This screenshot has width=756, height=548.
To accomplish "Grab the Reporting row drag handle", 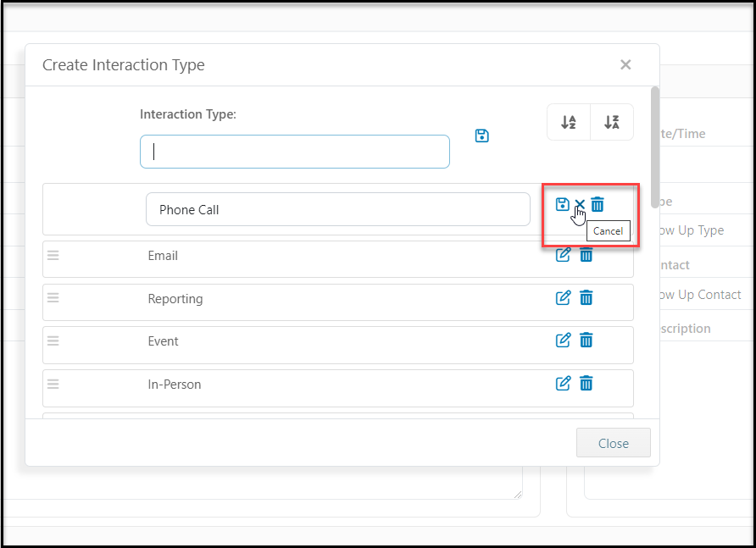I will coord(53,298).
